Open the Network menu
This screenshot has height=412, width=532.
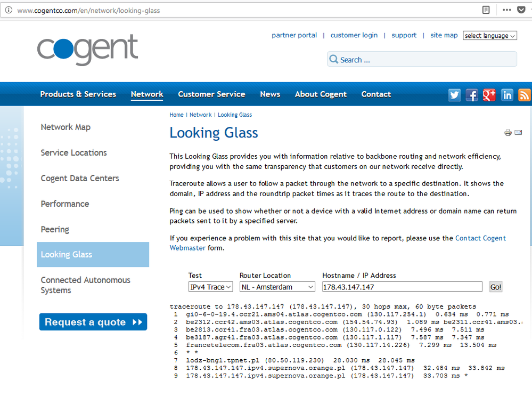[x=147, y=94]
